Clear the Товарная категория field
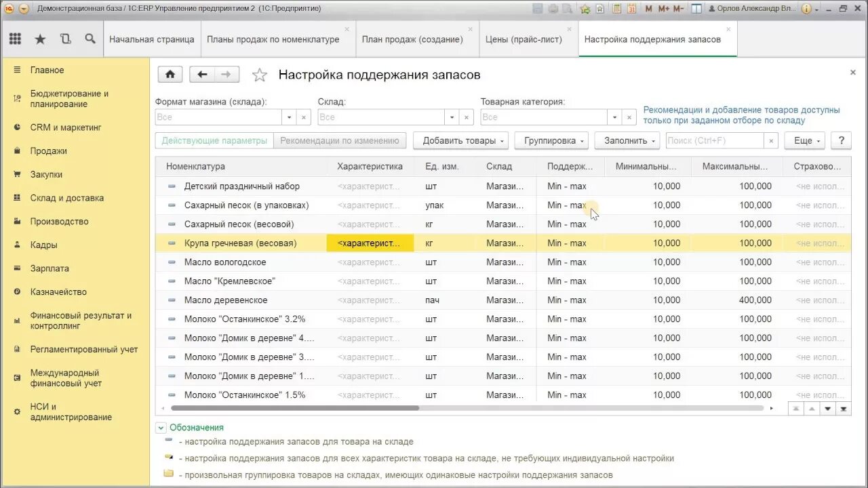The image size is (868, 488). click(629, 117)
